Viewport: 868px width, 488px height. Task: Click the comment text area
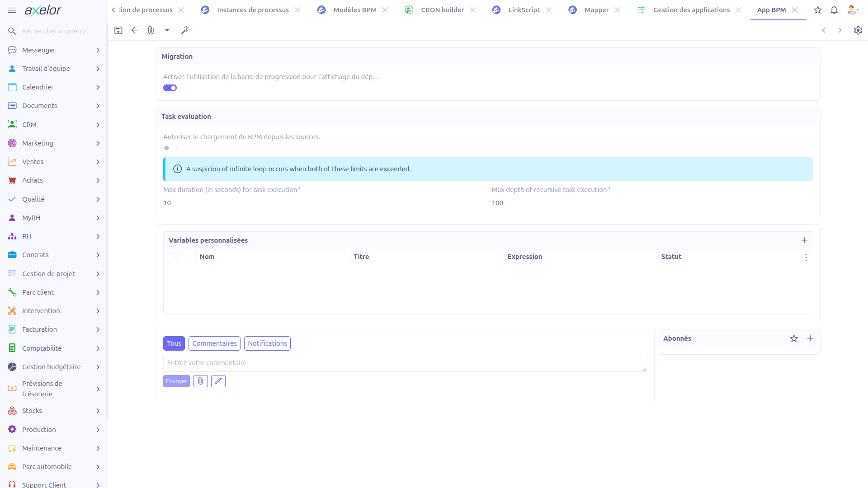[x=405, y=363]
